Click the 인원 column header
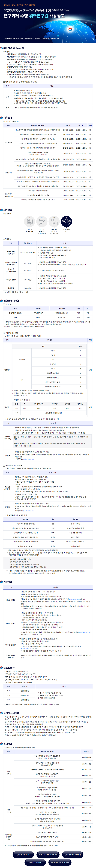 [90, 125]
